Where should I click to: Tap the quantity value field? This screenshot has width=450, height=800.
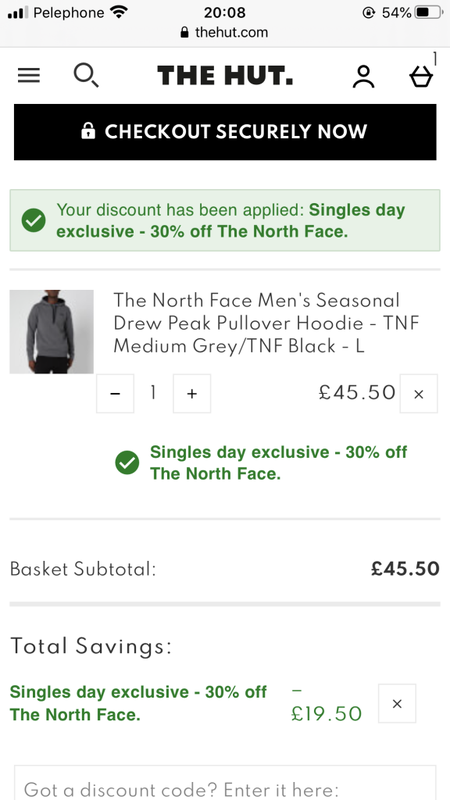pos(153,393)
